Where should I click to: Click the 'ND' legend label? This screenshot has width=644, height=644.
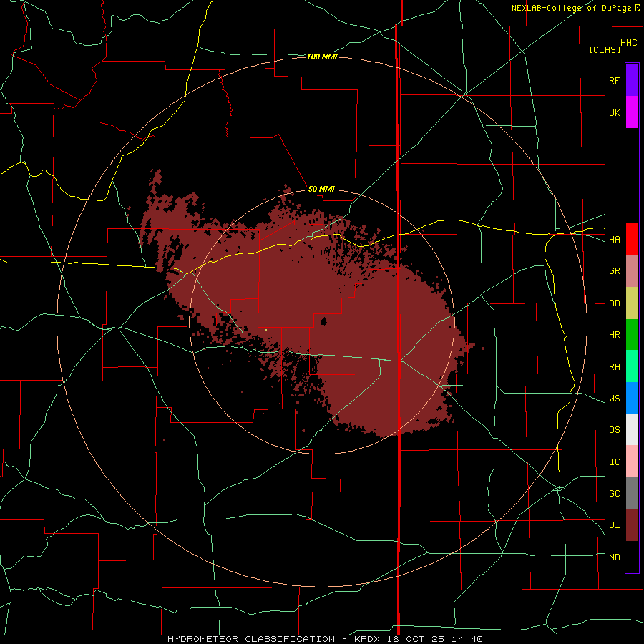click(x=614, y=557)
